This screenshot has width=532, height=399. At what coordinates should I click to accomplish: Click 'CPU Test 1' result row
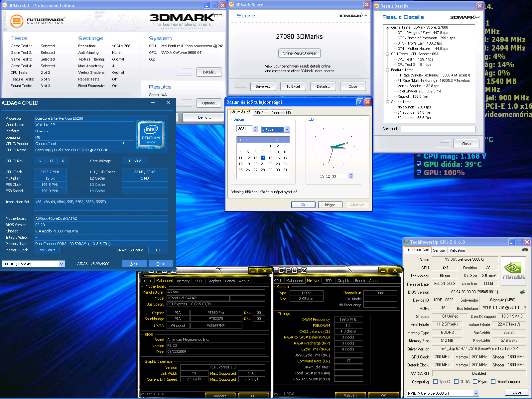[x=415, y=59]
